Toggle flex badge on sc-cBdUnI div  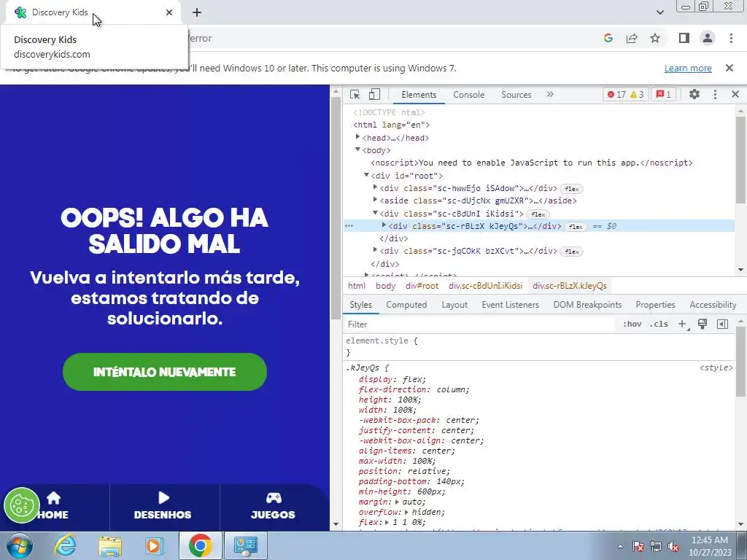tap(538, 214)
